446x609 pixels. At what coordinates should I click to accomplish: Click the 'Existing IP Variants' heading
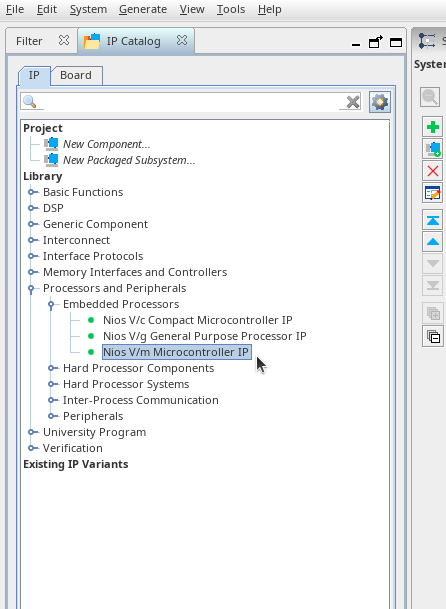click(76, 464)
